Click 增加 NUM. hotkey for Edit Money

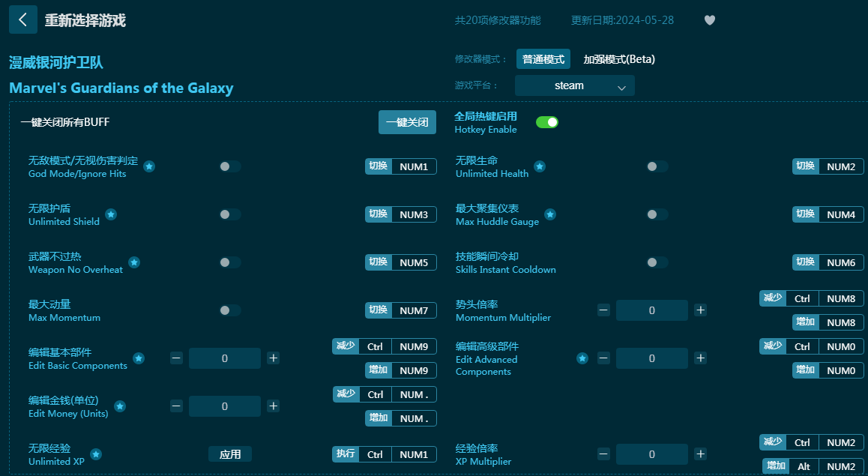click(x=401, y=418)
